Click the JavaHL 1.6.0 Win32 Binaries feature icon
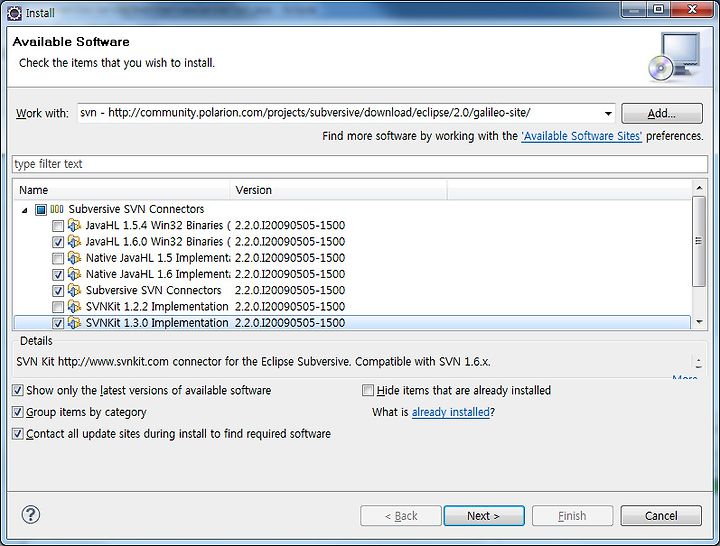720x546 pixels. coord(74,241)
